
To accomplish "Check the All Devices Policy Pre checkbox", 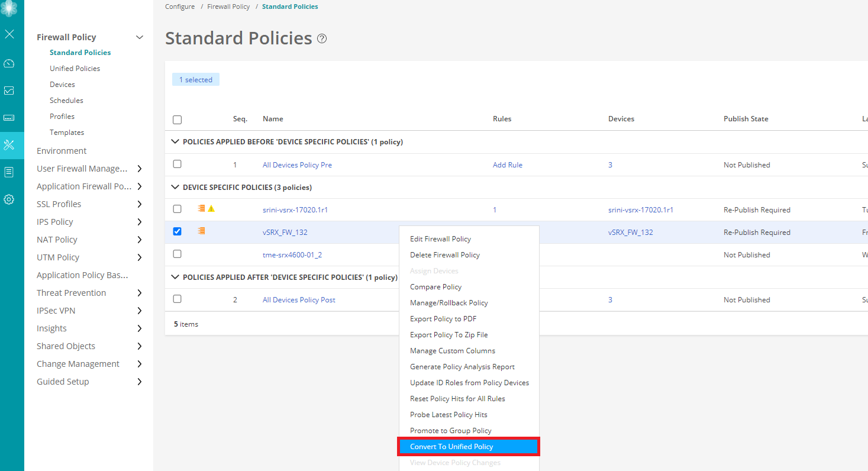I will 177,164.
